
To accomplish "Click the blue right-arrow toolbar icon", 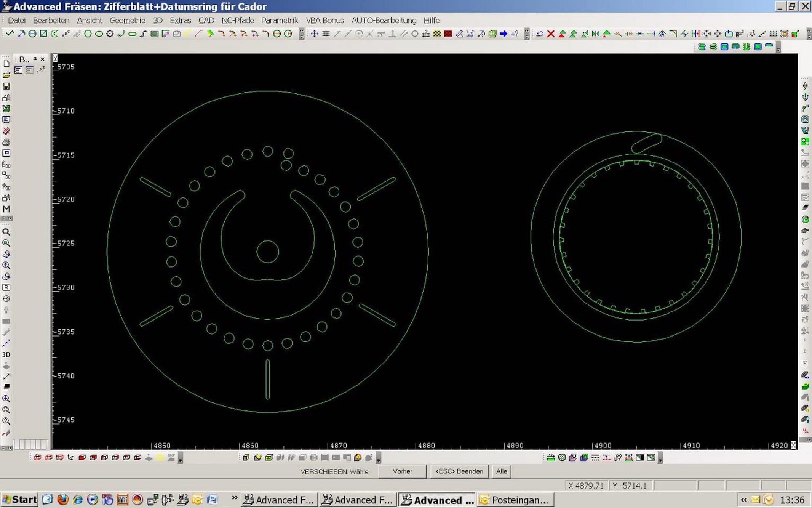I will 504,34.
